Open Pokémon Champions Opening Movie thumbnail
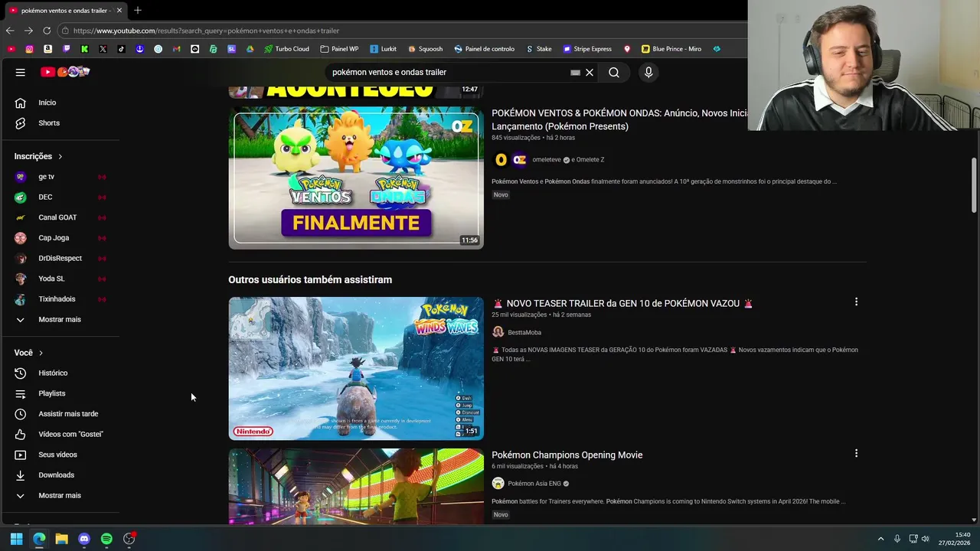This screenshot has width=980, height=551. click(356, 486)
